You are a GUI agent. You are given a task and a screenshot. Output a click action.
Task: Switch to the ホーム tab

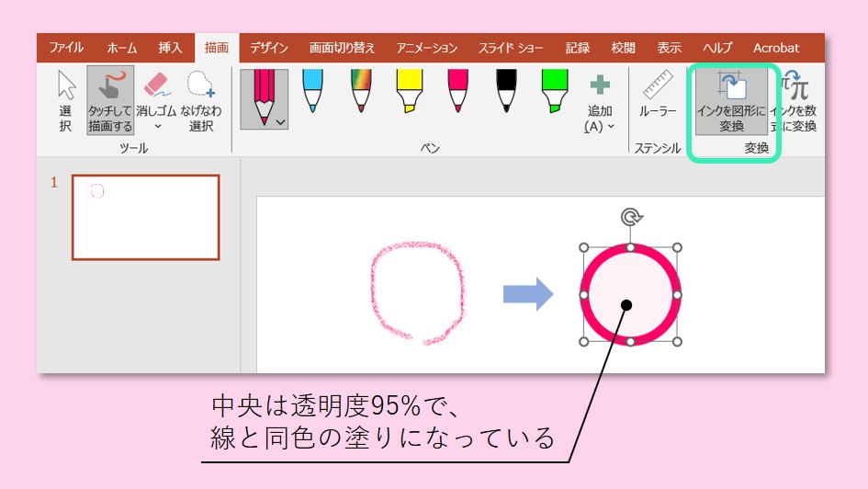[122, 48]
